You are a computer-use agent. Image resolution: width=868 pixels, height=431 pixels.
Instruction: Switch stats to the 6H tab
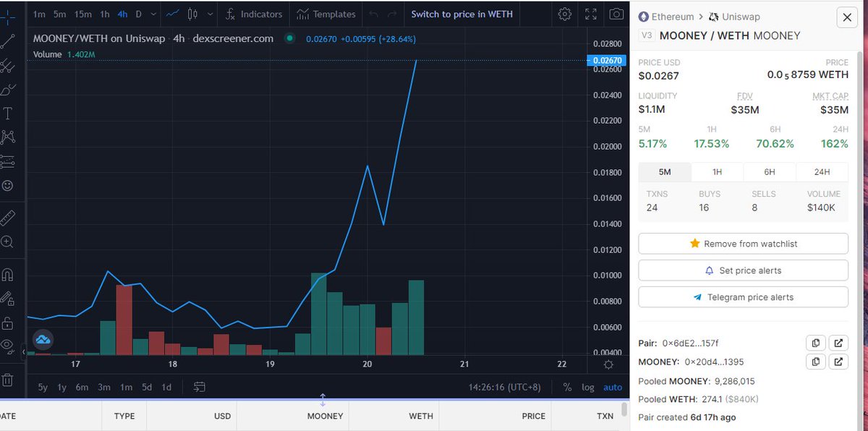770,172
